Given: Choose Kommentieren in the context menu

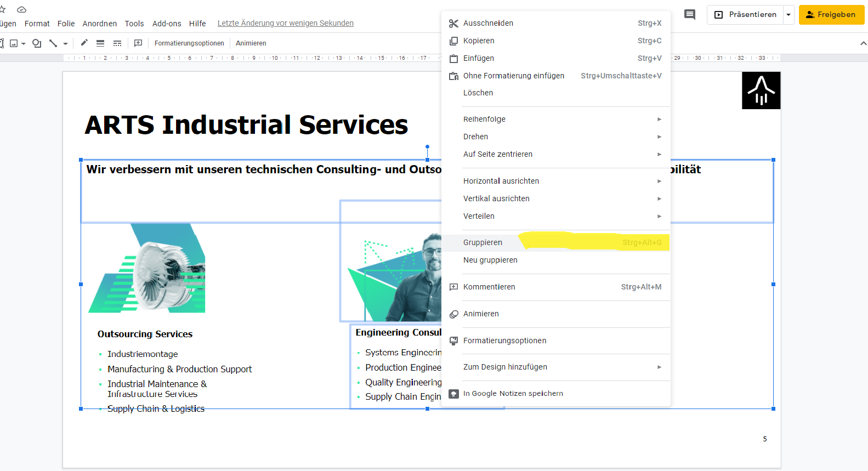Looking at the screenshot, I should pyautogui.click(x=556, y=287).
